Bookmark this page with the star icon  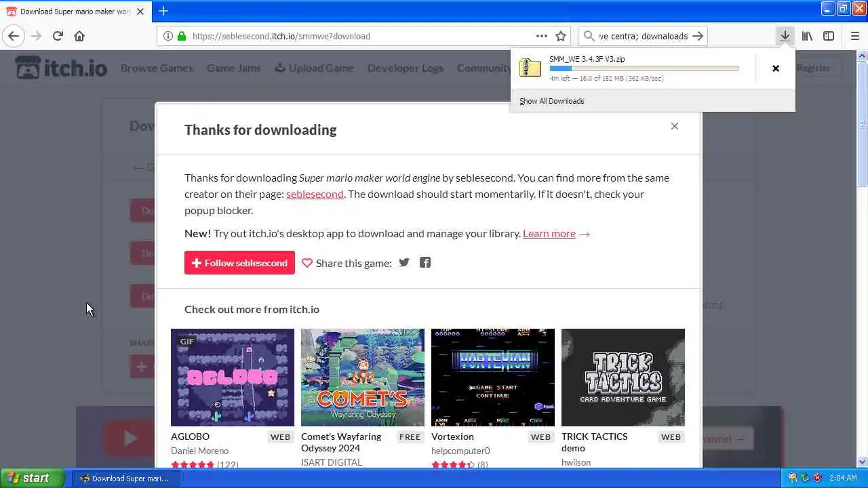561,36
